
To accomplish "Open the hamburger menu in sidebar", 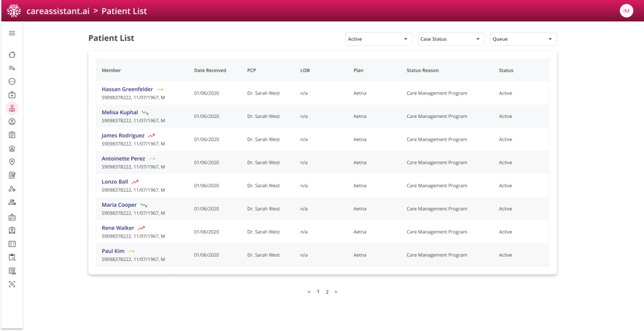I will pos(12,33).
